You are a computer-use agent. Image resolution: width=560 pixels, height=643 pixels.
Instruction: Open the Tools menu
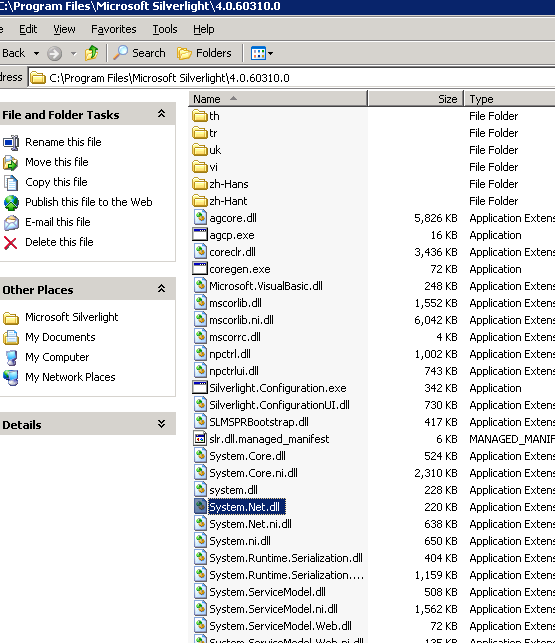165,29
